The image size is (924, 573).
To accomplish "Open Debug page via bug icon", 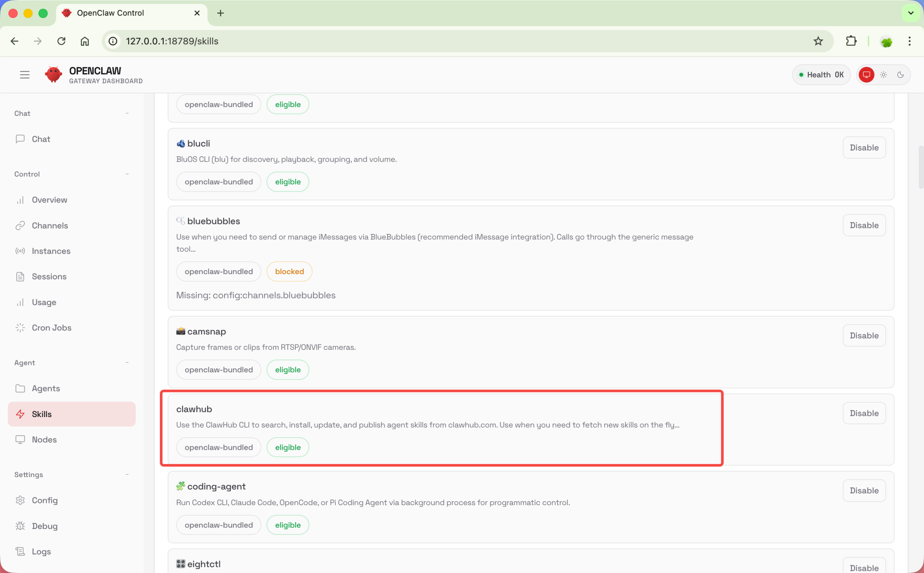I will 21,526.
